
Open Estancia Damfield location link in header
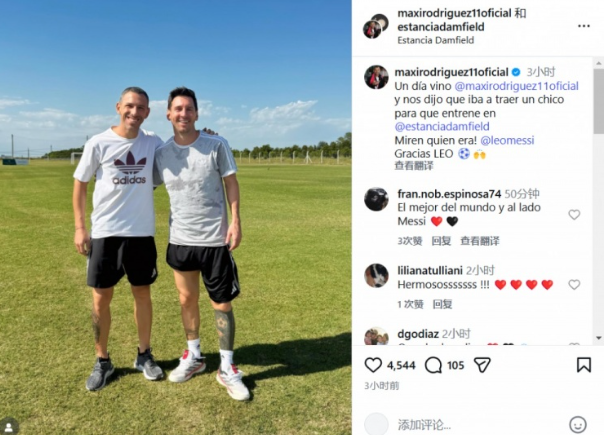(436, 40)
